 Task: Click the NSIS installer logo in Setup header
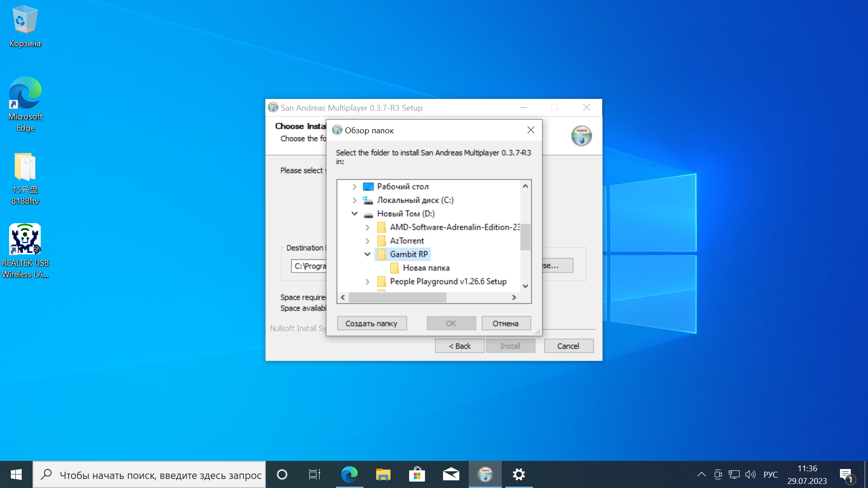click(581, 136)
